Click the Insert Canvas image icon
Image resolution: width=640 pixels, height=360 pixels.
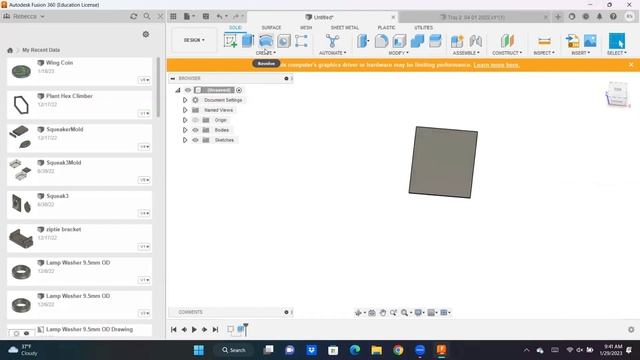click(590, 41)
